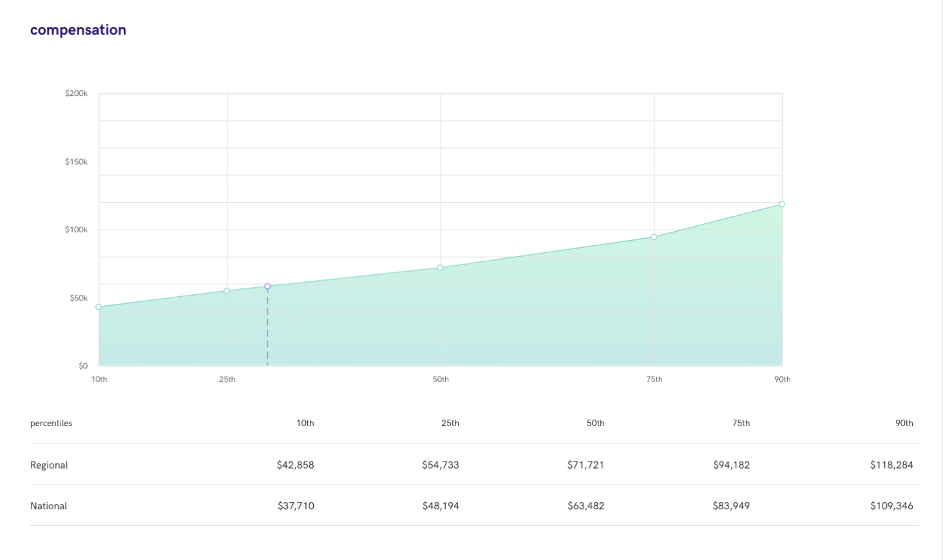Select the Regional row label
The width and height of the screenshot is (943, 560).
(49, 465)
